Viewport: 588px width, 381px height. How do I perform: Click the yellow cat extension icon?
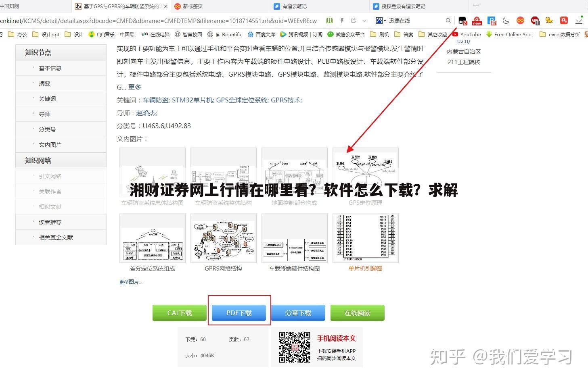(549, 21)
